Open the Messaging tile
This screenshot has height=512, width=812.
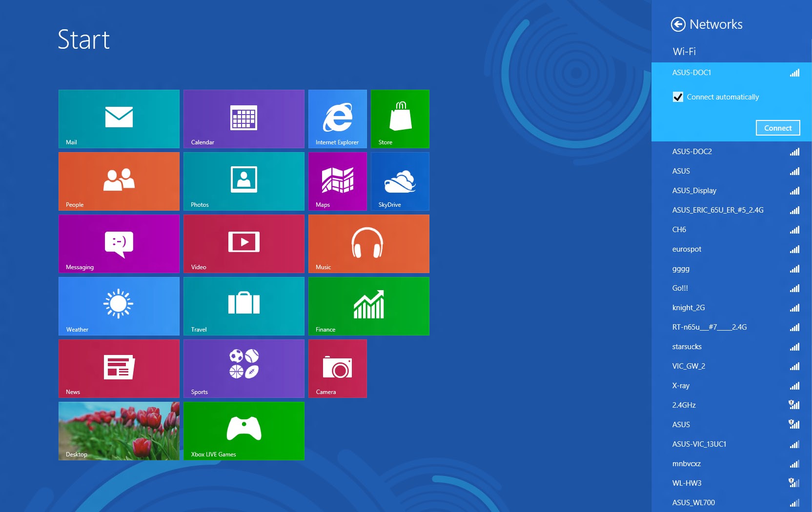click(x=119, y=244)
